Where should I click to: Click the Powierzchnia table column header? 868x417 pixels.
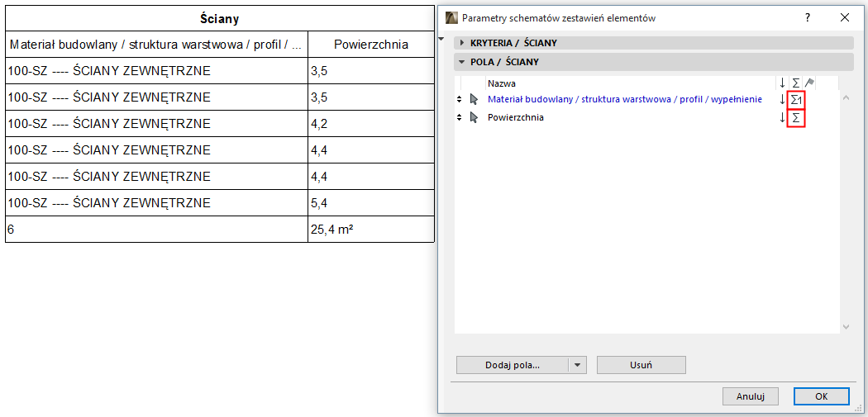(371, 45)
